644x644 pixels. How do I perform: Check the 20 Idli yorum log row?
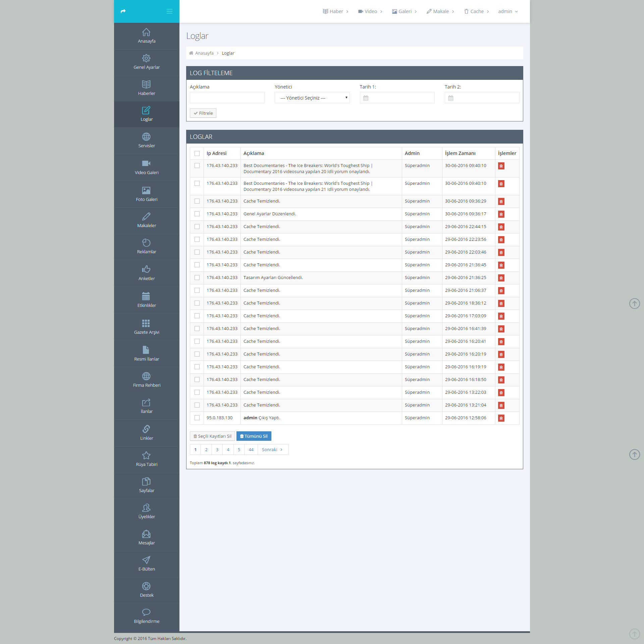click(197, 166)
